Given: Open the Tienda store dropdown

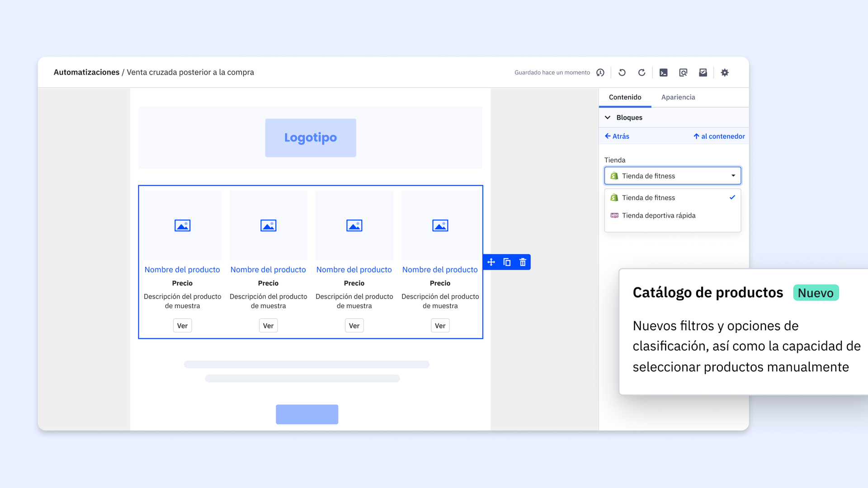Looking at the screenshot, I should pyautogui.click(x=672, y=176).
